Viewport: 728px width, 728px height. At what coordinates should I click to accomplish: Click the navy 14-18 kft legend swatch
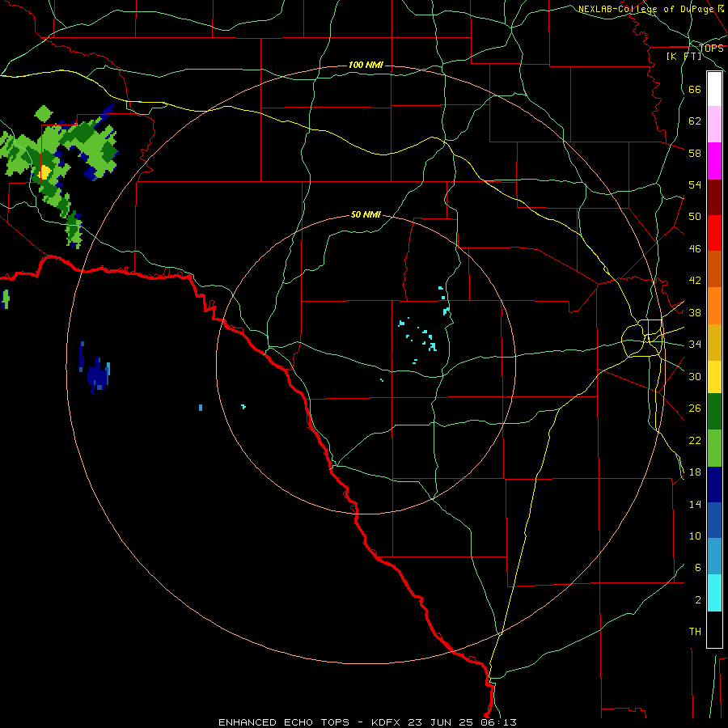714,485
